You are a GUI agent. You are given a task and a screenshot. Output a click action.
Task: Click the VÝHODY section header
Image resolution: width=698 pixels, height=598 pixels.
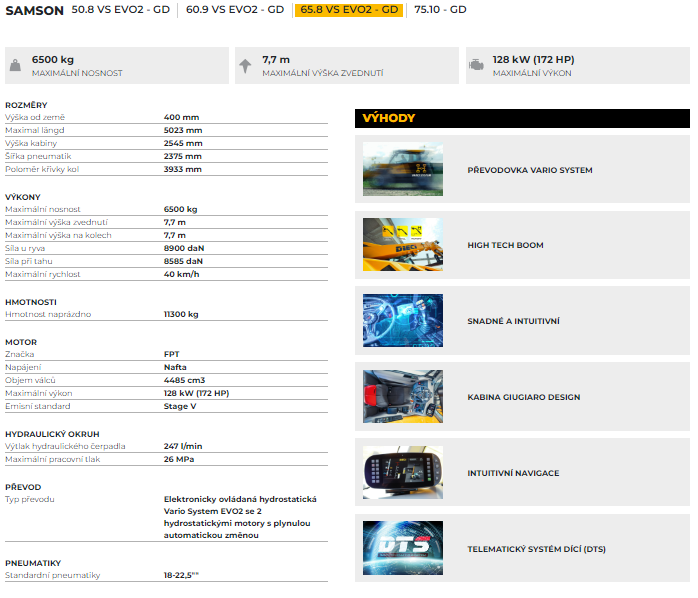(x=522, y=118)
